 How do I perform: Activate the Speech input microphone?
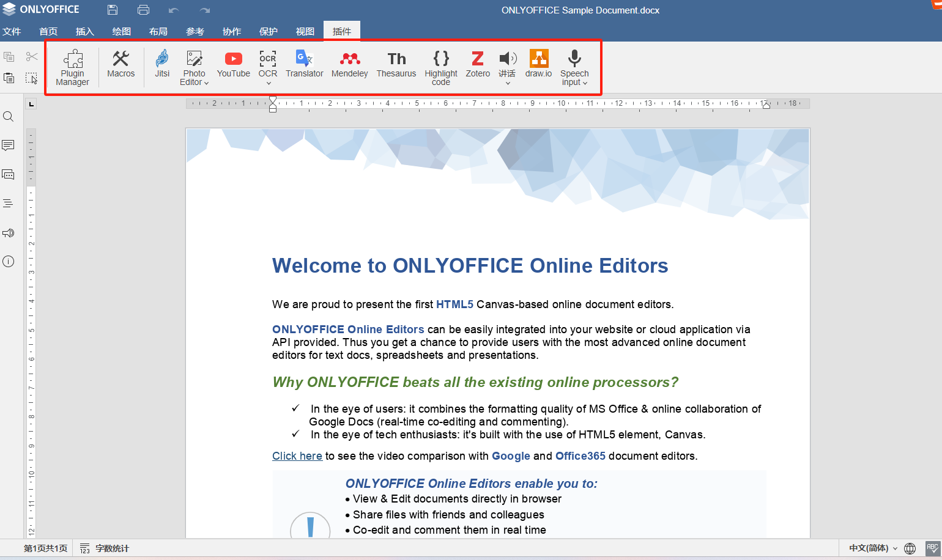[x=574, y=59]
